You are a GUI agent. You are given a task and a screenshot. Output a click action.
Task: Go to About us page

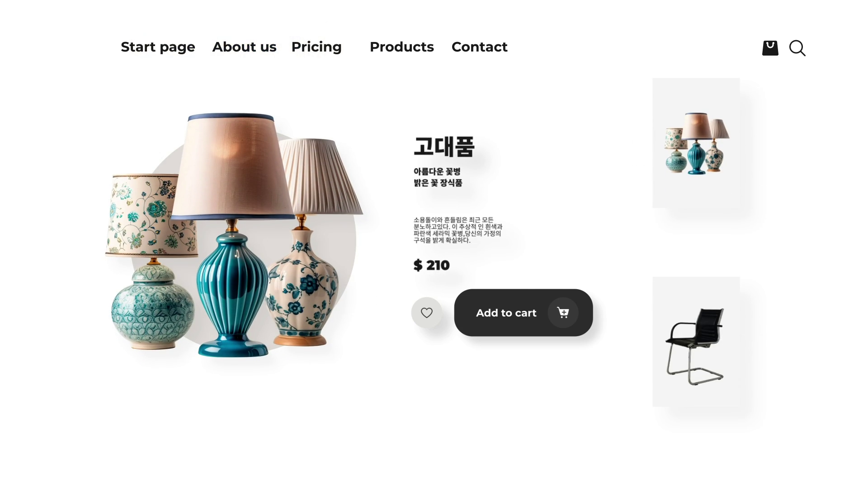[244, 47]
